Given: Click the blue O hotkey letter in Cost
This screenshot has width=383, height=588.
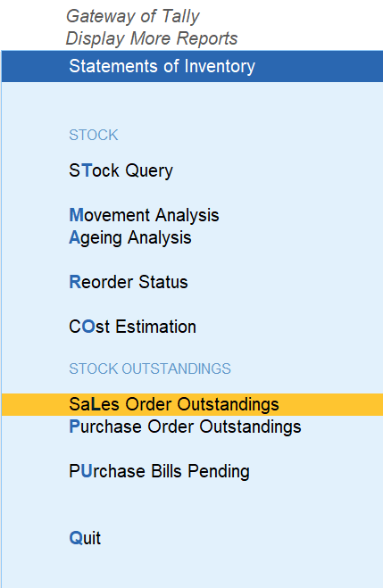Looking at the screenshot, I should (88, 327).
